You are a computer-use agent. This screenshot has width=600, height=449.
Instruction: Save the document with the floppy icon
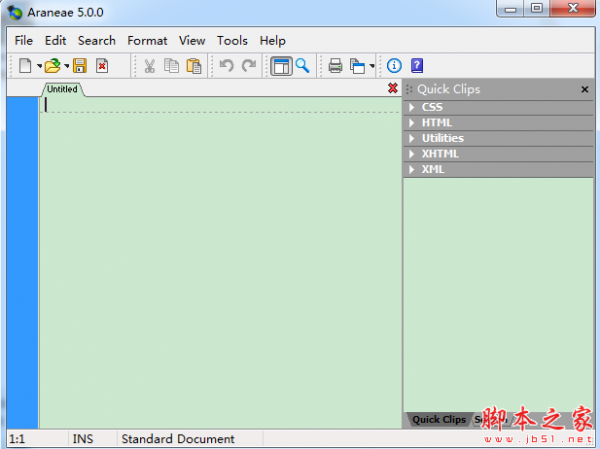[x=80, y=66]
